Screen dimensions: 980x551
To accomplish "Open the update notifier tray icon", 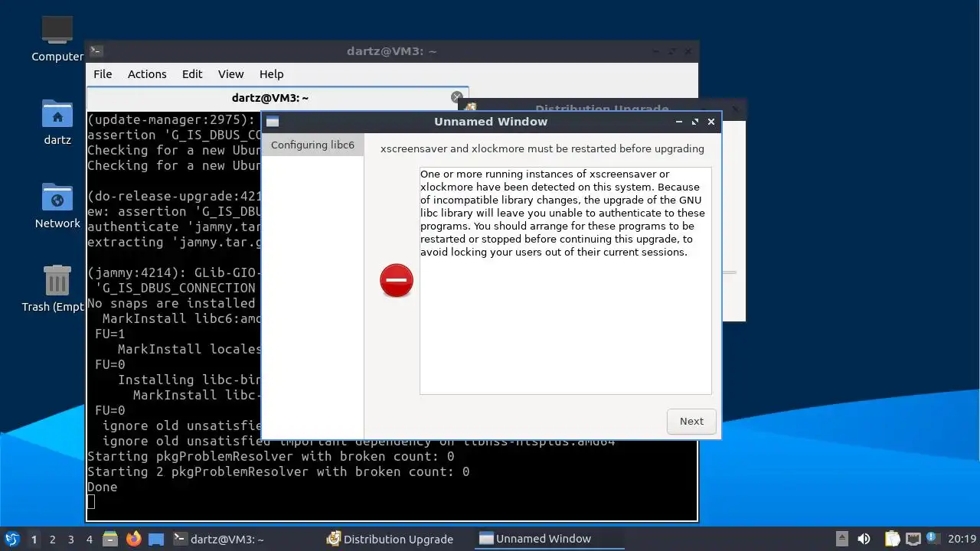I will (x=932, y=538).
